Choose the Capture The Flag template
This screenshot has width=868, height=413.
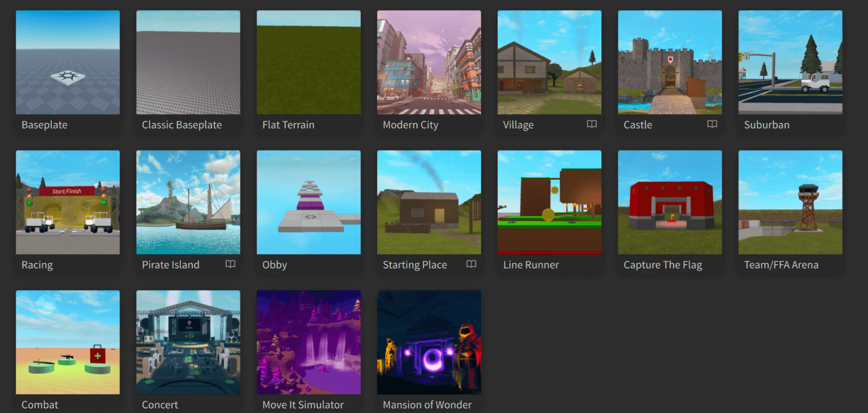click(x=669, y=202)
